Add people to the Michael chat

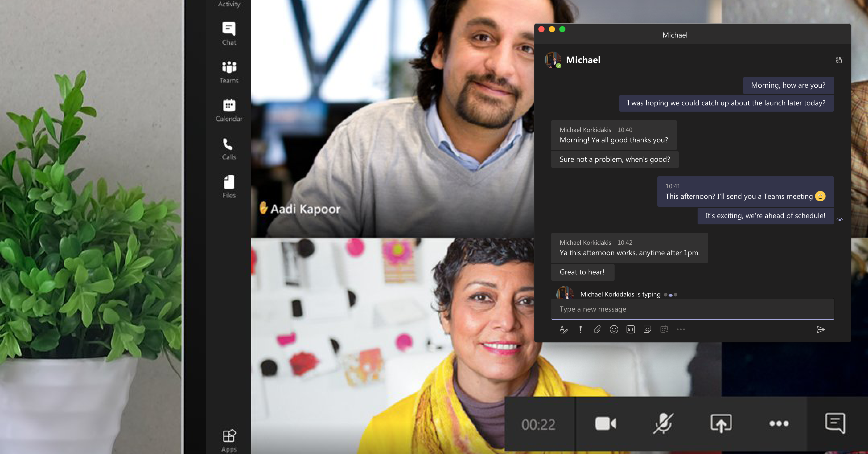coord(840,60)
